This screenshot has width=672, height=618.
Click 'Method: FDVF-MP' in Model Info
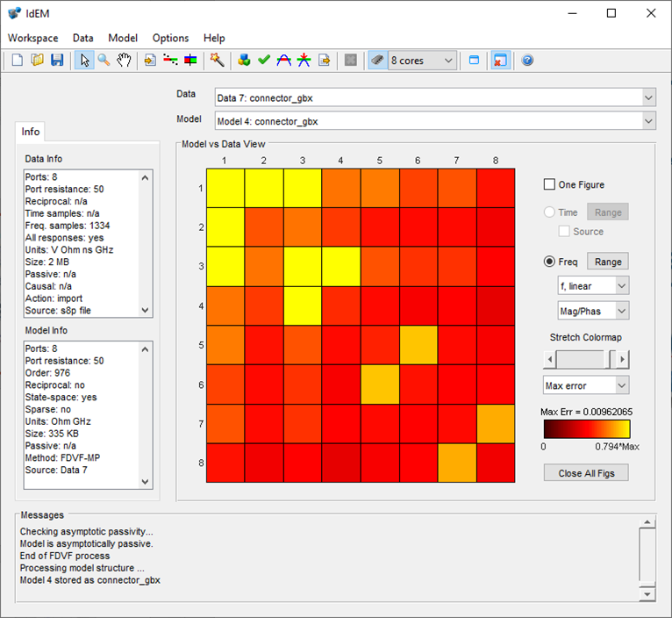62,457
